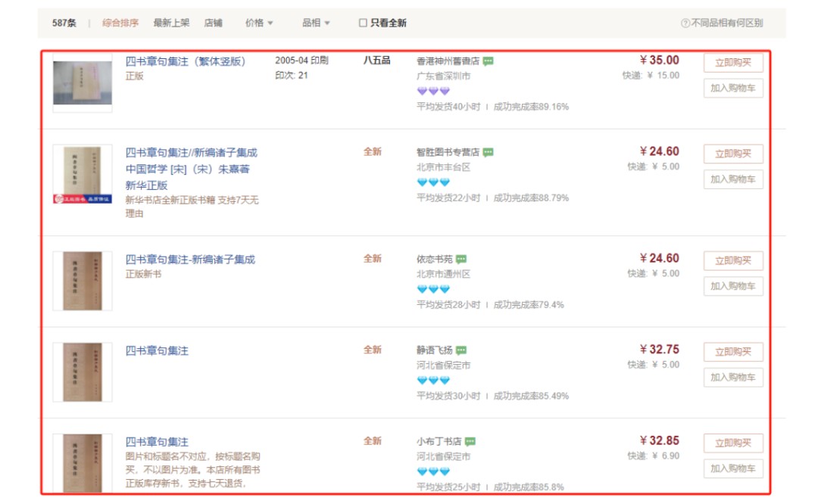The image size is (818, 504).
Task: Buy now the ¥35.00 繁体竖版 book
Action: 732,63
